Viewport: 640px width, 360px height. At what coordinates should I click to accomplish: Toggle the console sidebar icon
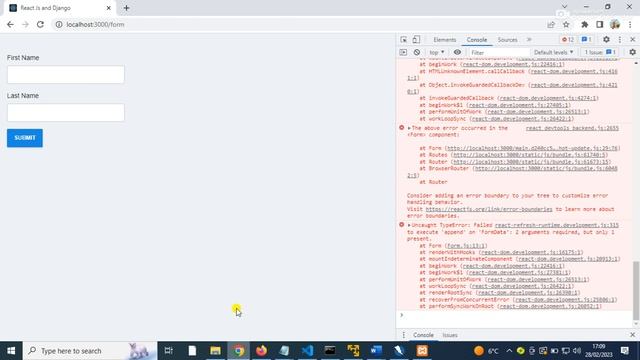click(x=403, y=52)
